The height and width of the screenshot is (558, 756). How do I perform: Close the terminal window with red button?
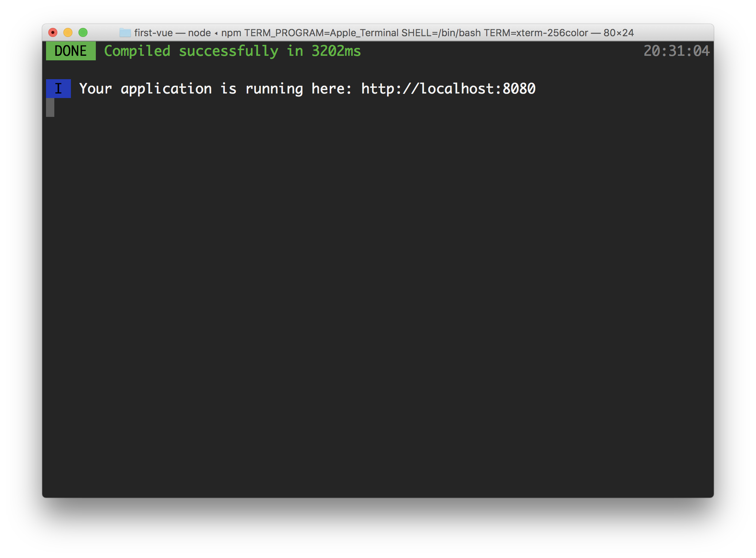(x=53, y=33)
